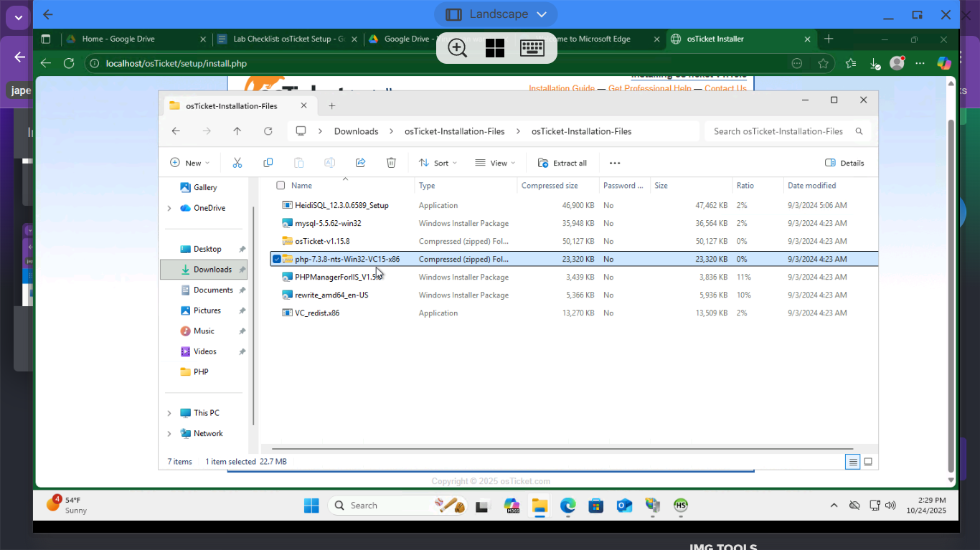980x550 pixels.
Task: Open the HS app on the taskbar
Action: click(681, 506)
